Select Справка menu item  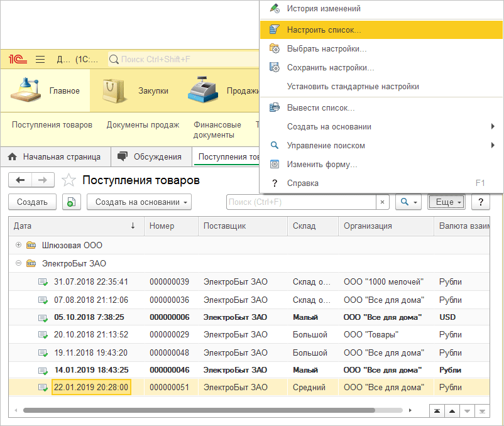(x=381, y=183)
